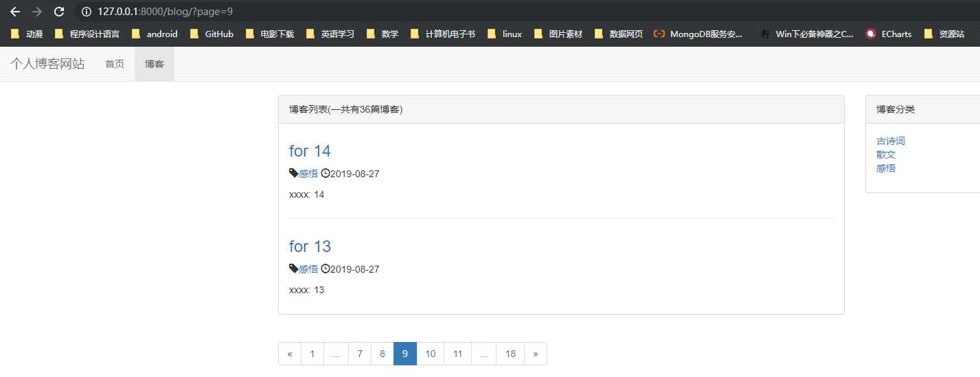This screenshot has height=377, width=980.
Task: Open the 程序设计语言 bookmark folder
Action: click(87, 34)
